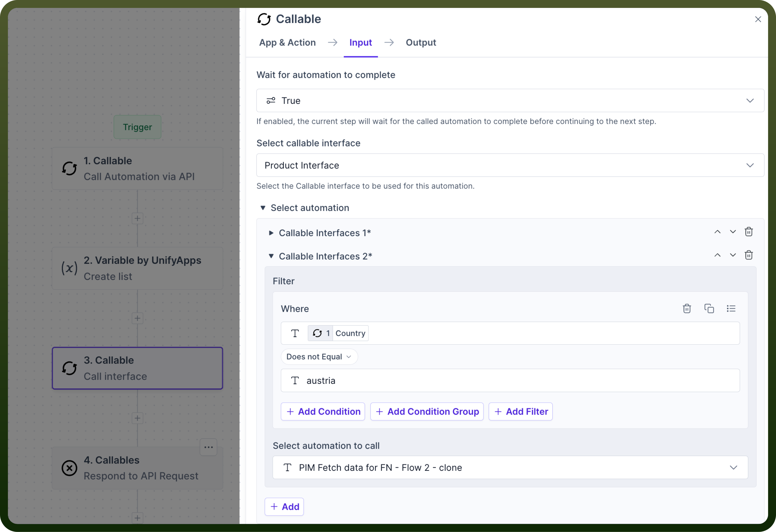Screen dimensions: 776x532
Task: Click the Filter label
Action: point(283,281)
